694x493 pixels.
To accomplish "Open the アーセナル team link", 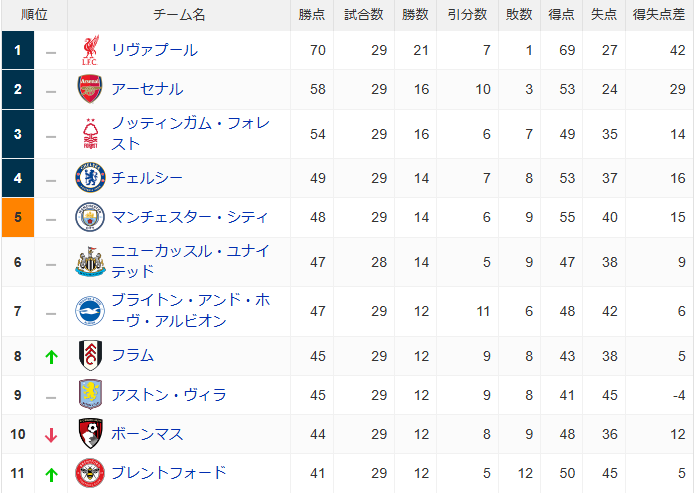I will tap(147, 89).
